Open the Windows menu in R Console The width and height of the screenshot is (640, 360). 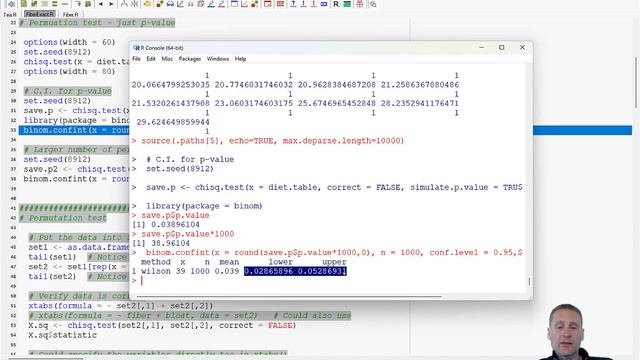pos(218,59)
